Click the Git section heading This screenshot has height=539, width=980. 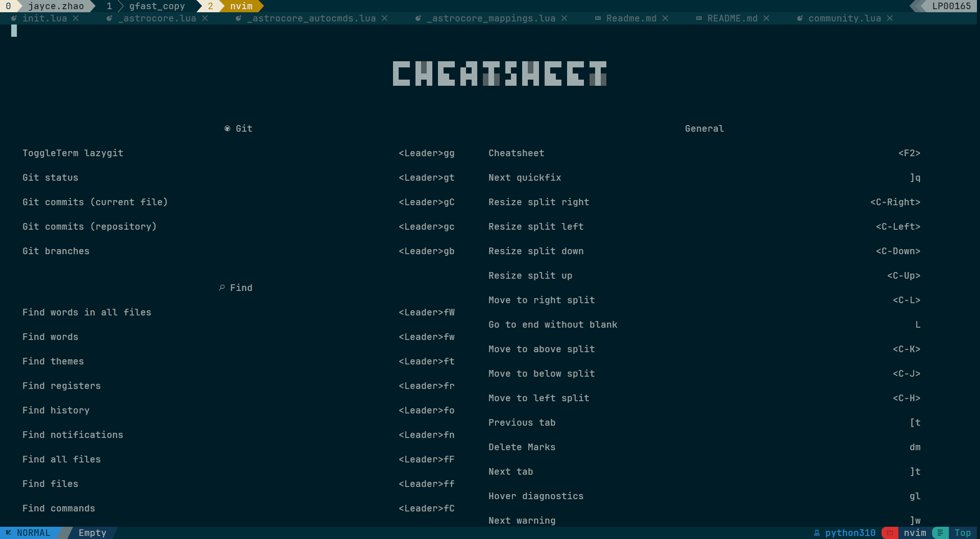pyautogui.click(x=244, y=129)
